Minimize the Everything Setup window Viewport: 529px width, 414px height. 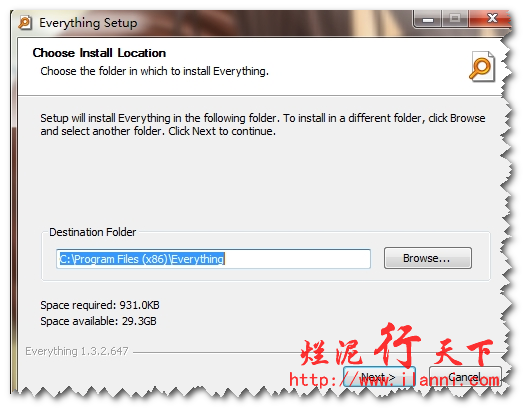[x=428, y=20]
